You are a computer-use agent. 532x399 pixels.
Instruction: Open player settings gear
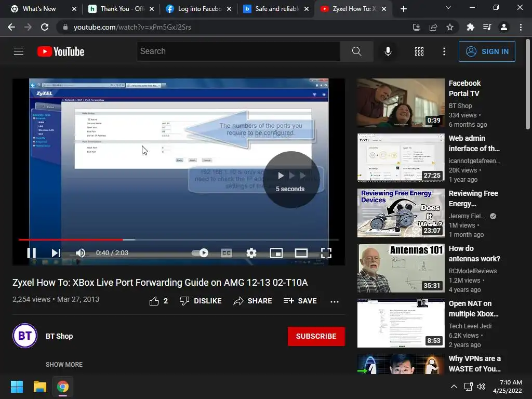pyautogui.click(x=251, y=253)
